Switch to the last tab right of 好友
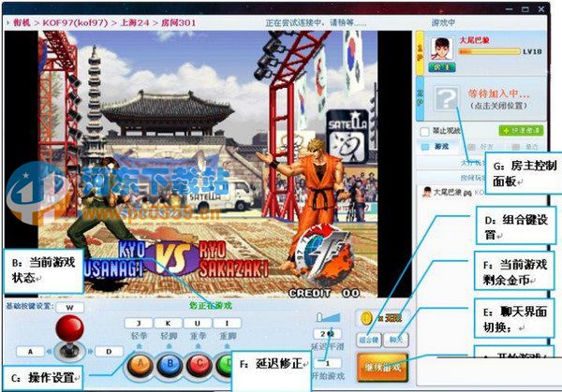Screen dimensions: 562x392 (526, 147)
